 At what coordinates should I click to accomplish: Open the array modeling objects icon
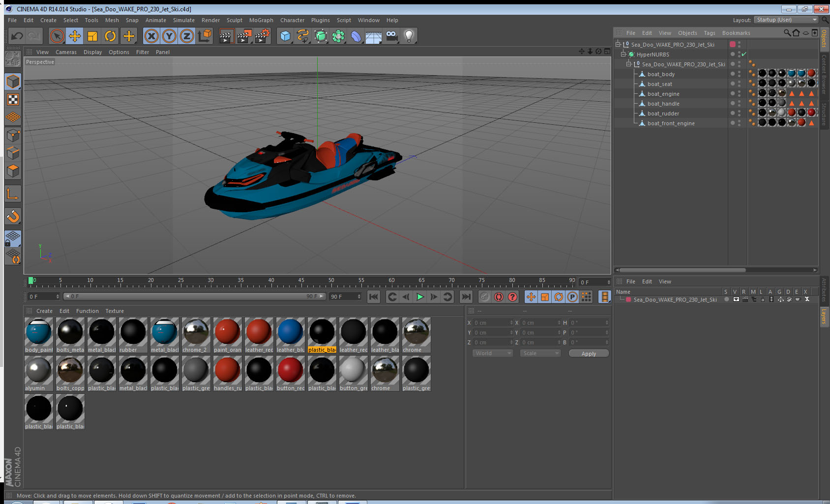click(x=338, y=36)
